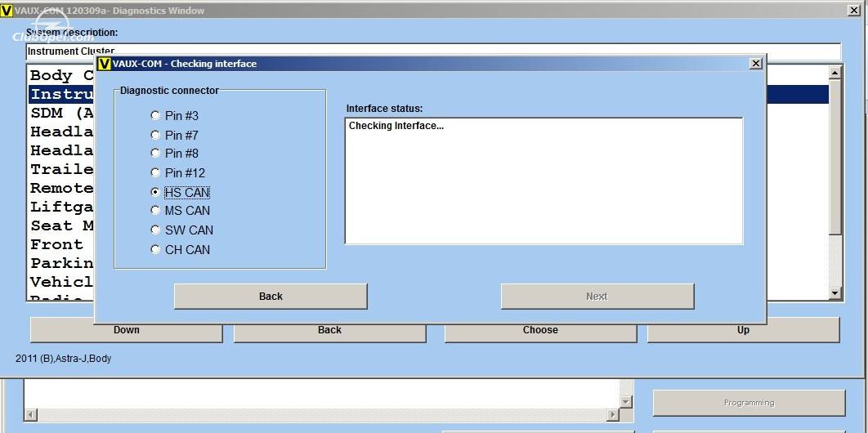Click the bottom pane scroll right arrow
Image resolution: width=868 pixels, height=433 pixels.
613,414
